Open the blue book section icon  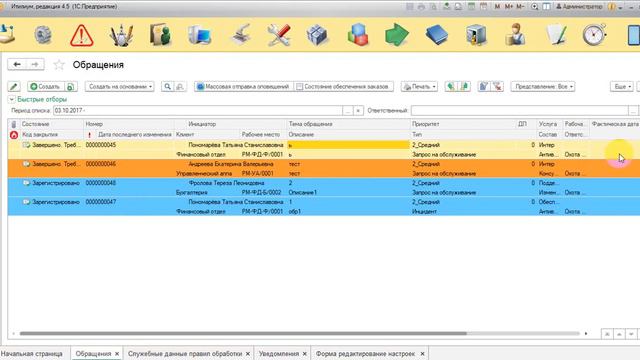(x=436, y=35)
